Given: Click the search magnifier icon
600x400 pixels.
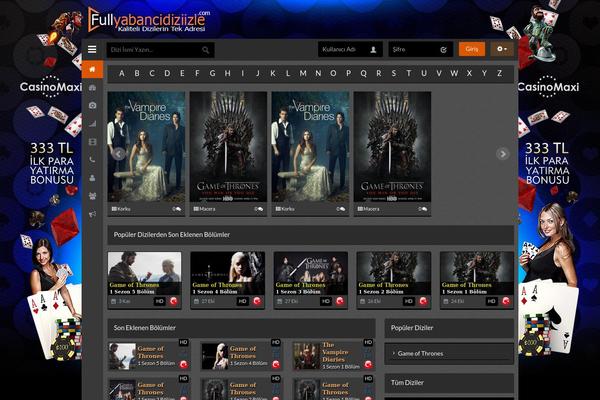Looking at the screenshot, I should click(205, 50).
